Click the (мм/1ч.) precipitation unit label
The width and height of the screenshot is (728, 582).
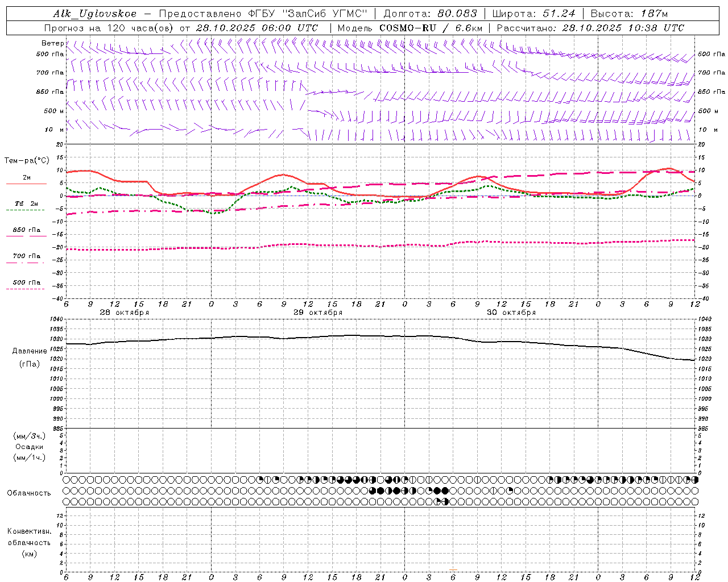pos(30,458)
